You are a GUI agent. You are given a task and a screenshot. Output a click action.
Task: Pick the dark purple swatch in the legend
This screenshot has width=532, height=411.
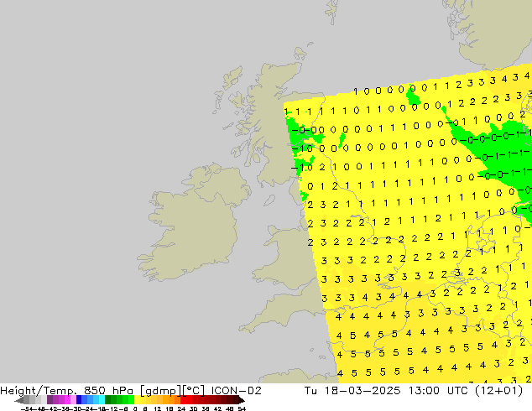[50, 400]
